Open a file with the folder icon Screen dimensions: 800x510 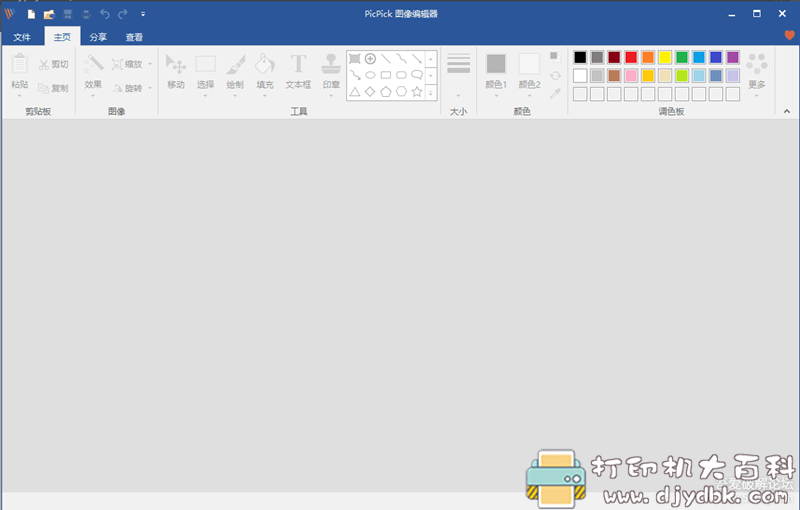tap(49, 14)
